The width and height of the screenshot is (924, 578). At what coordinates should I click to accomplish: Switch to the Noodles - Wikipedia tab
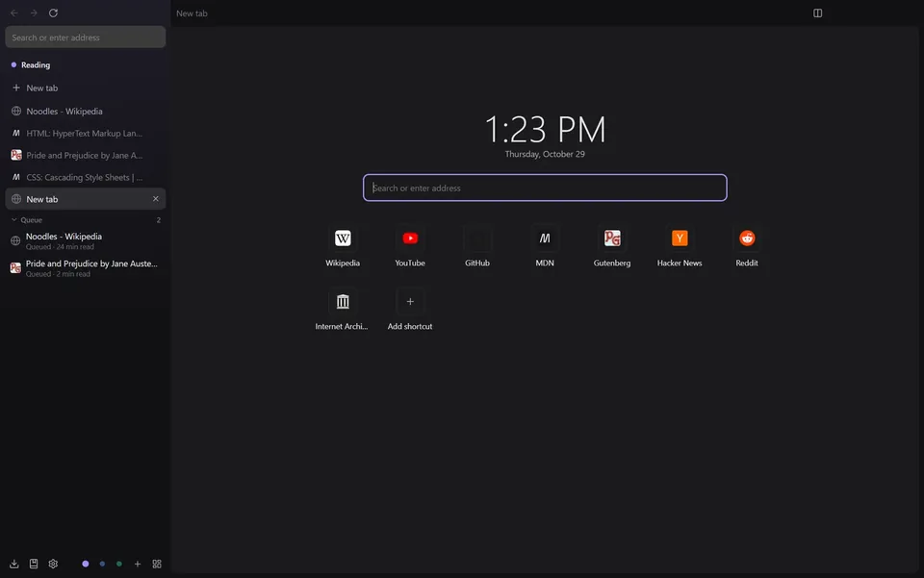click(86, 112)
